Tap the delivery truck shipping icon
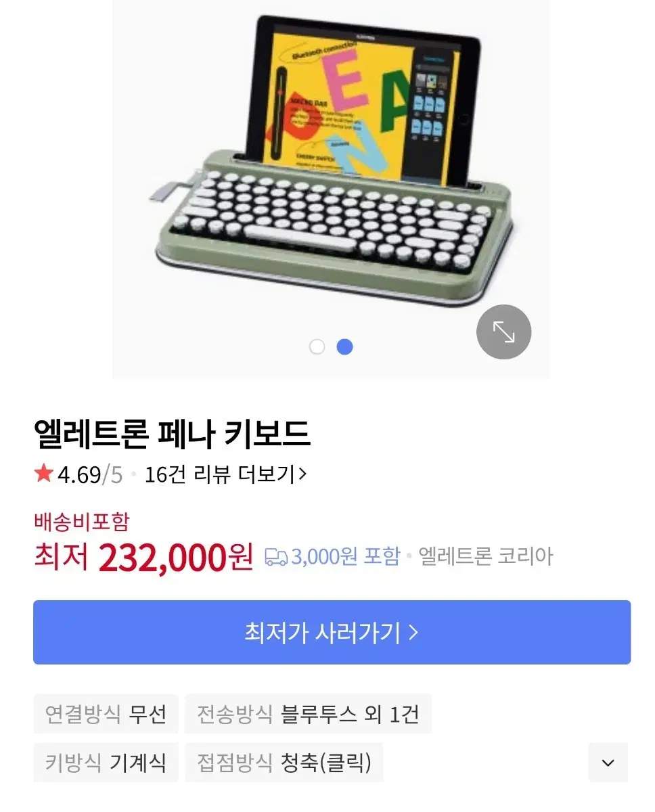 click(x=276, y=557)
